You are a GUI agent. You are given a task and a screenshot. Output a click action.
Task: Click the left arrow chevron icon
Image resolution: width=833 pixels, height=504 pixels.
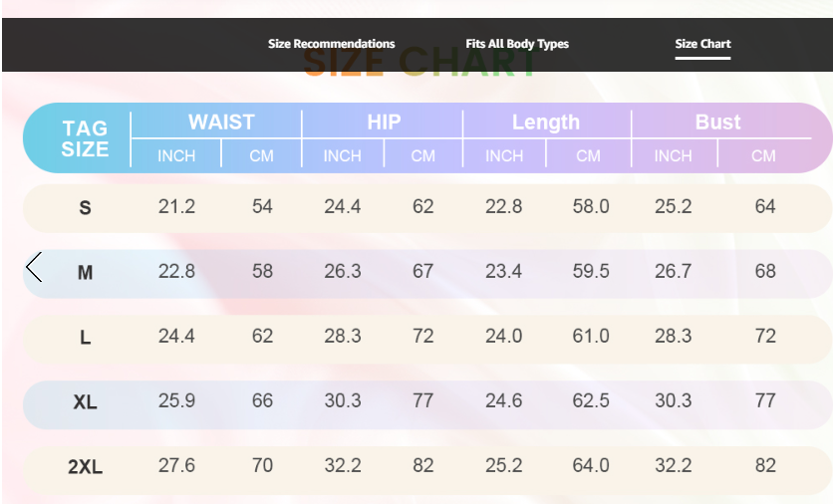click(34, 267)
